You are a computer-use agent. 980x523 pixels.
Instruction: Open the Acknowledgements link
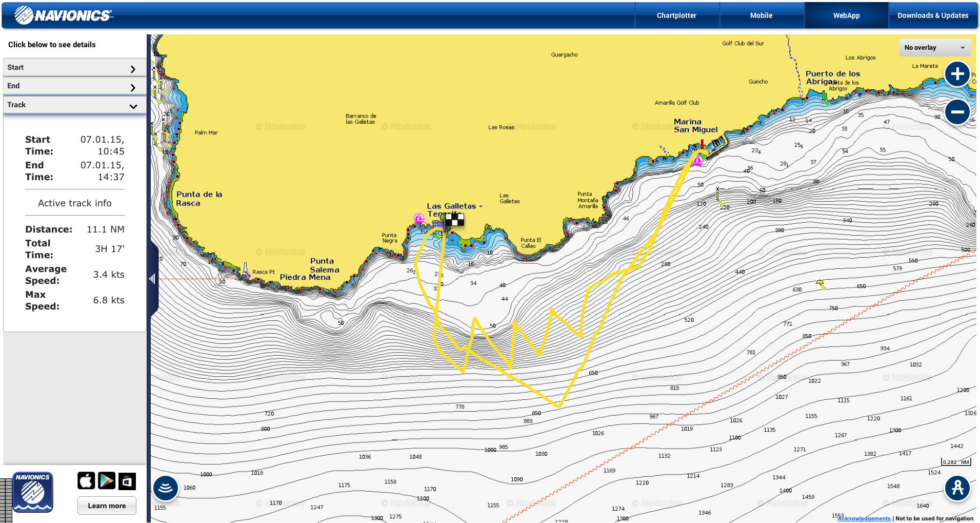point(864,518)
